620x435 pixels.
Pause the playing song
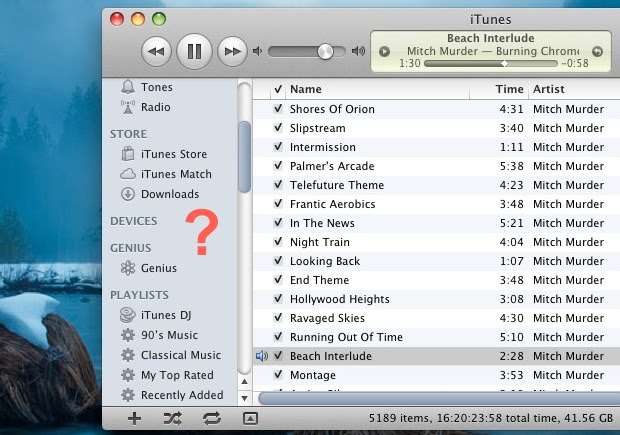(194, 51)
